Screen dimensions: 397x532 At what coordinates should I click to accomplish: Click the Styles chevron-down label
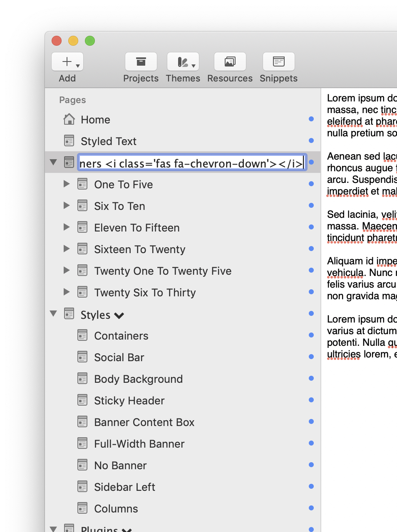(x=102, y=315)
